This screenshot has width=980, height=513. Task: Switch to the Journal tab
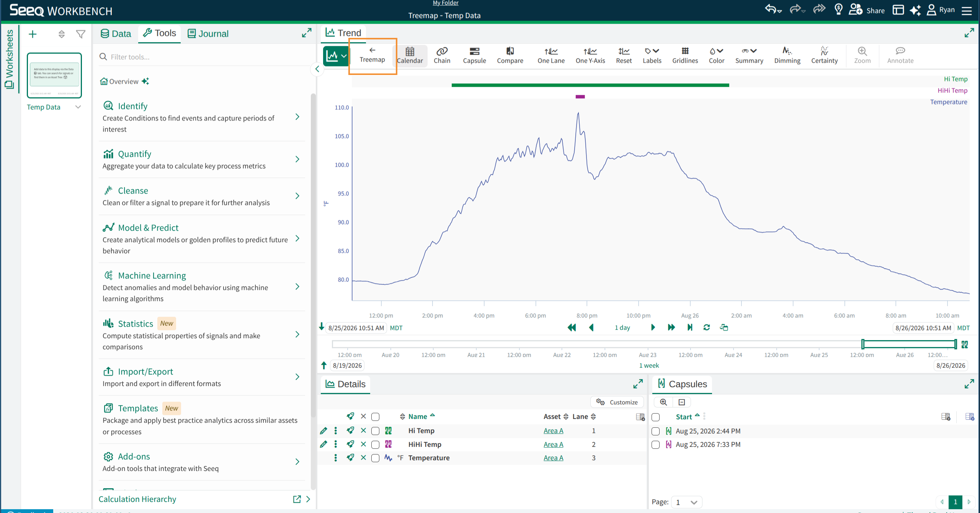coord(208,34)
